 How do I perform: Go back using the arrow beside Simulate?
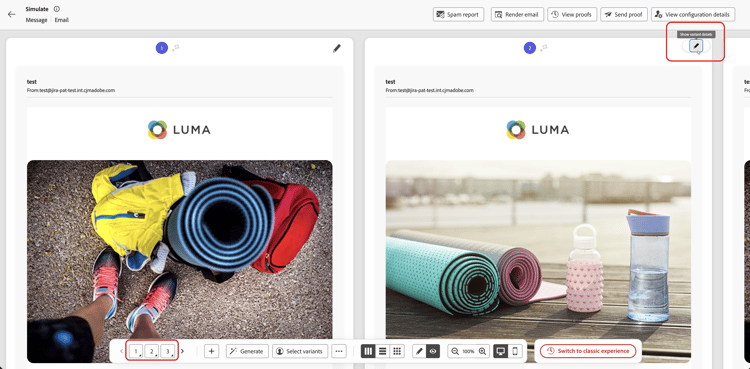point(11,14)
